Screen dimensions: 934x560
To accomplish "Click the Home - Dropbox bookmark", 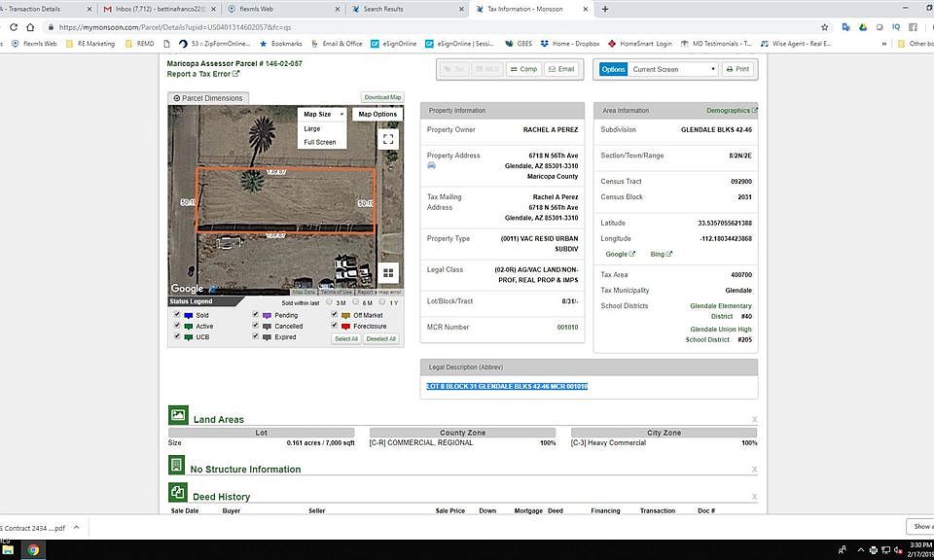I will click(570, 44).
